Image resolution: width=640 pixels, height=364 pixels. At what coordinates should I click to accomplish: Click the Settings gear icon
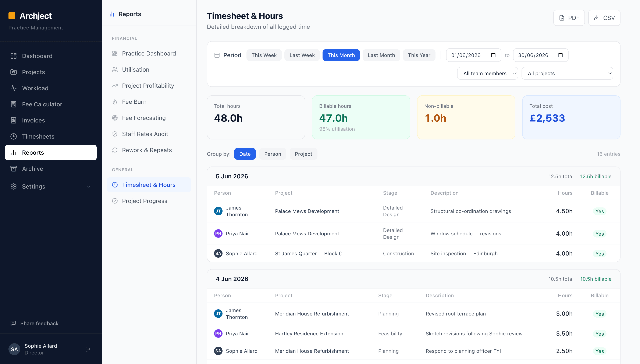14,186
